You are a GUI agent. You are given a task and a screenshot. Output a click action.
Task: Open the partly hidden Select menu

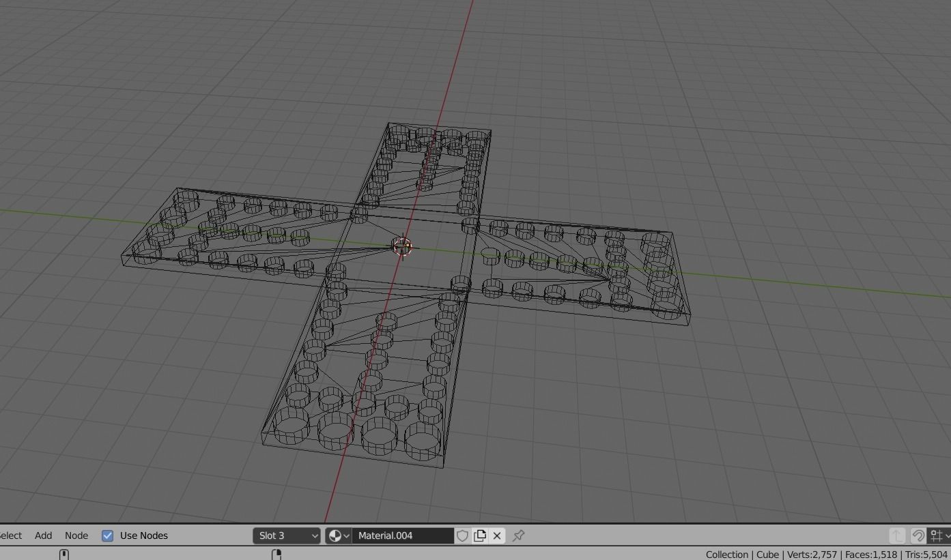pyautogui.click(x=11, y=535)
